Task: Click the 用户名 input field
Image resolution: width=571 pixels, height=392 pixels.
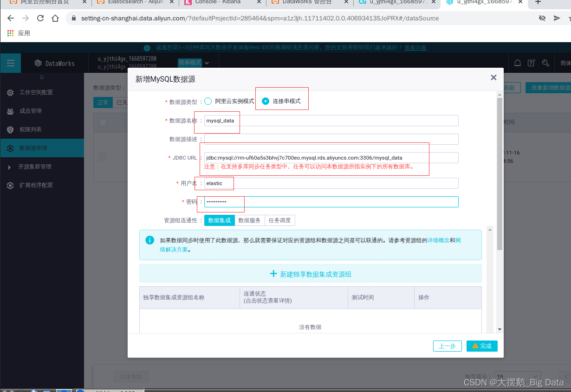Action: tap(331, 183)
